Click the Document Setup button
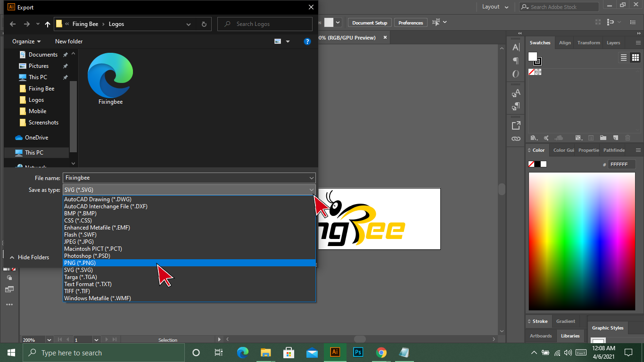The width and height of the screenshot is (644, 362). [x=370, y=23]
